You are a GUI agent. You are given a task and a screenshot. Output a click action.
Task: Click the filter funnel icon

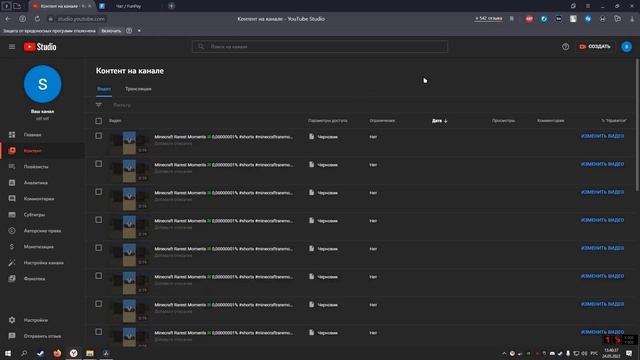point(99,105)
